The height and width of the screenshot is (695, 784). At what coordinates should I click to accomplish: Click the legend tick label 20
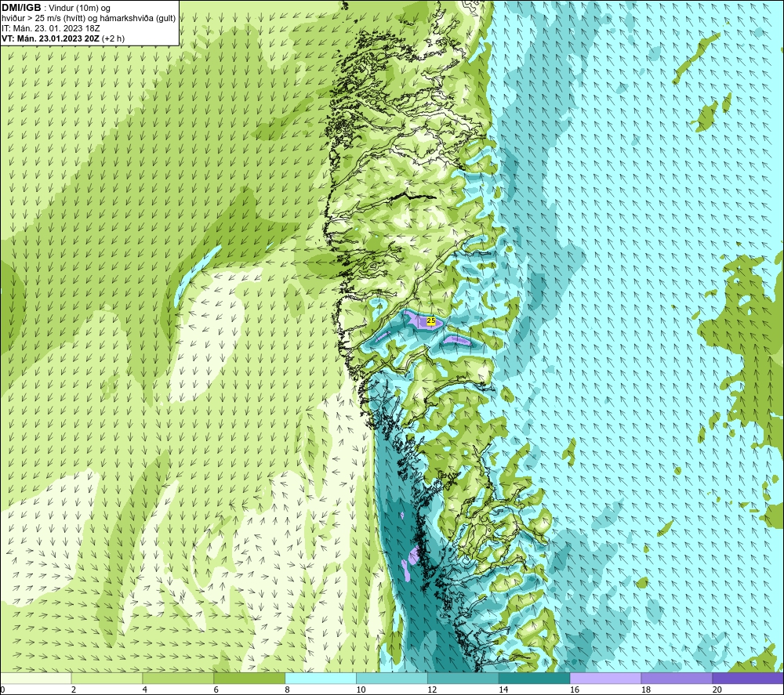tap(717, 690)
